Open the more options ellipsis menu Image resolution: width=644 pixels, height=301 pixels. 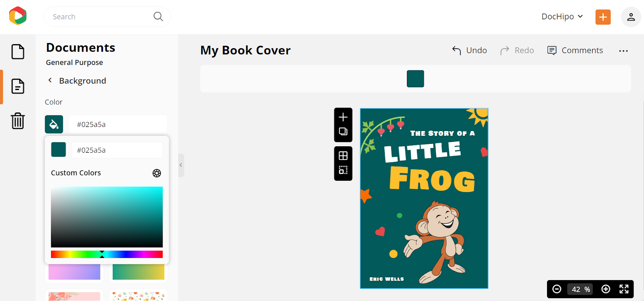tap(623, 51)
